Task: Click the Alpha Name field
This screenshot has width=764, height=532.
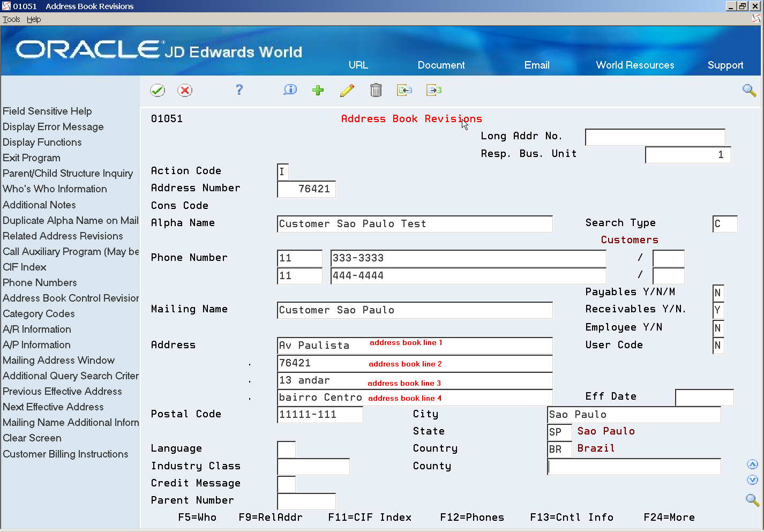Action: (x=415, y=224)
